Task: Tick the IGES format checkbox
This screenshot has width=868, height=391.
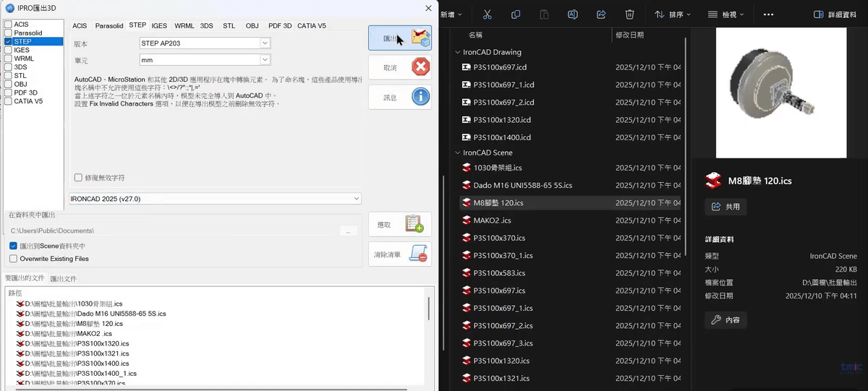Action: click(8, 50)
